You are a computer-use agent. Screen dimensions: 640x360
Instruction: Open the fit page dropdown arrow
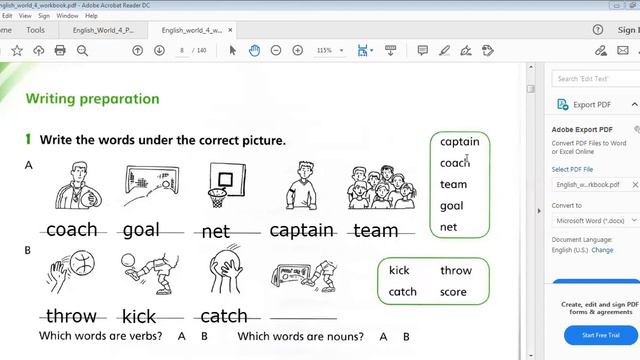[371, 51]
